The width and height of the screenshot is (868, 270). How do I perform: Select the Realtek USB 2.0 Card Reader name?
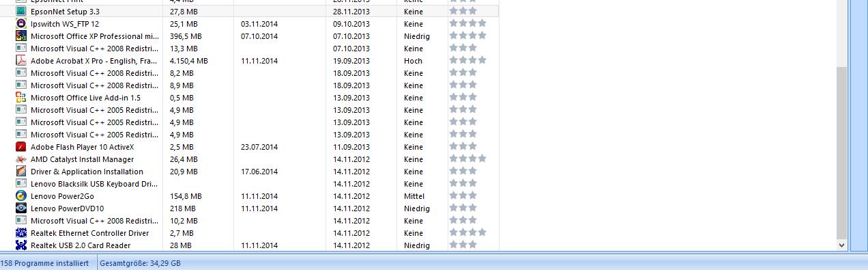[81, 245]
